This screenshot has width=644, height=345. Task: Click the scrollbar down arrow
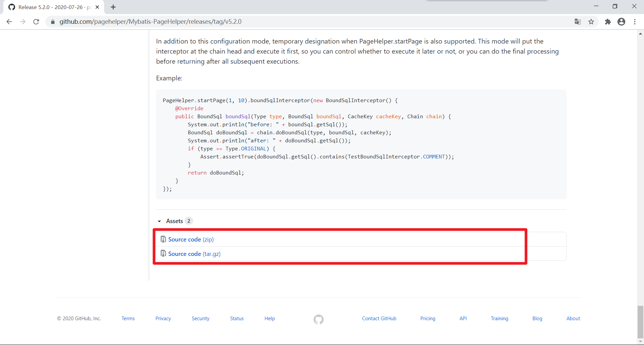[640, 341]
